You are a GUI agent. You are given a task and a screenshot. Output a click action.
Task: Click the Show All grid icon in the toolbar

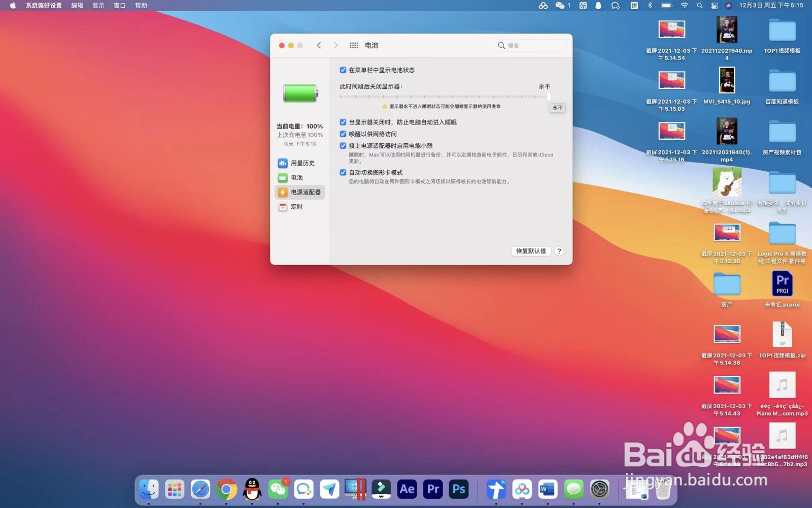354,45
